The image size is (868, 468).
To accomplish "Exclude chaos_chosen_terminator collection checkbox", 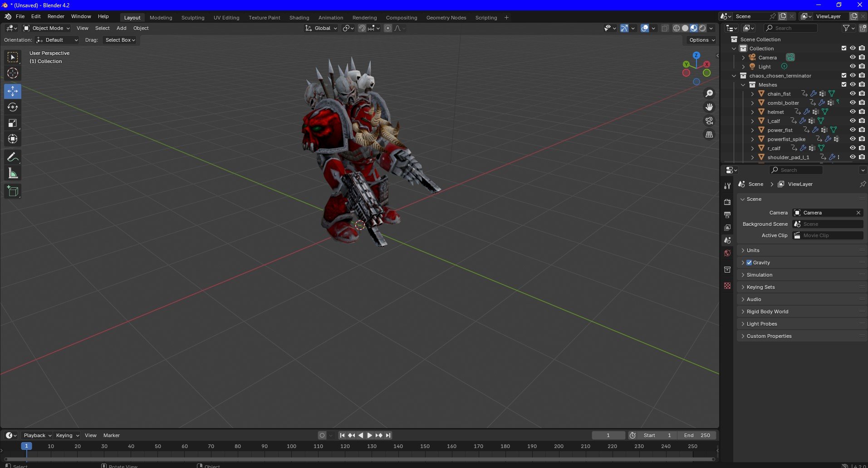I will (844, 76).
